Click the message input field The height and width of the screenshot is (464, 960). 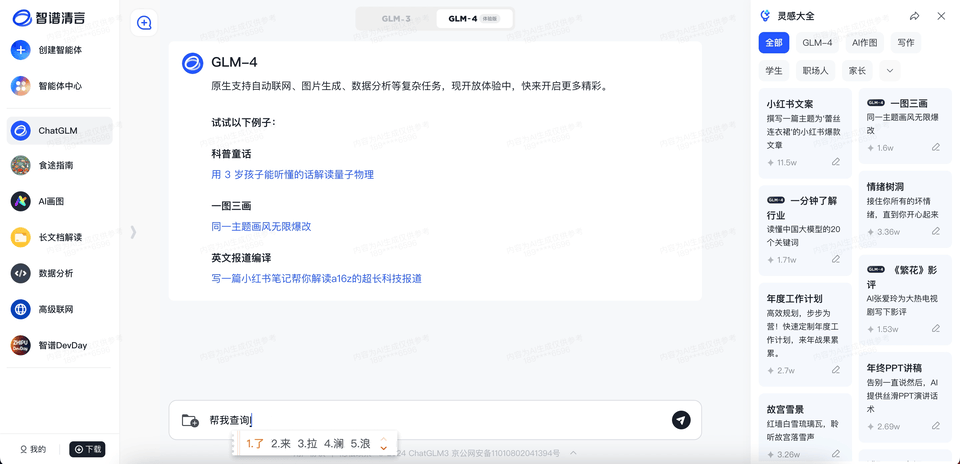[x=430, y=420]
